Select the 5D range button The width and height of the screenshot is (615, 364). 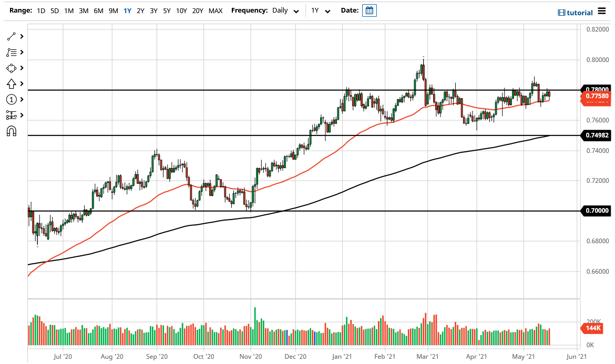[x=54, y=11]
